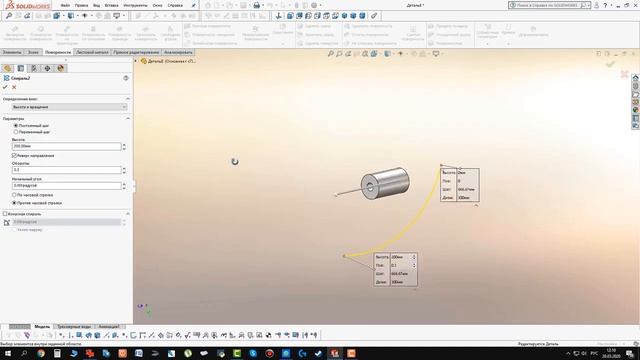This screenshot has width=640, height=360.
Task: Open the Вид menu
Action: coord(96,6)
